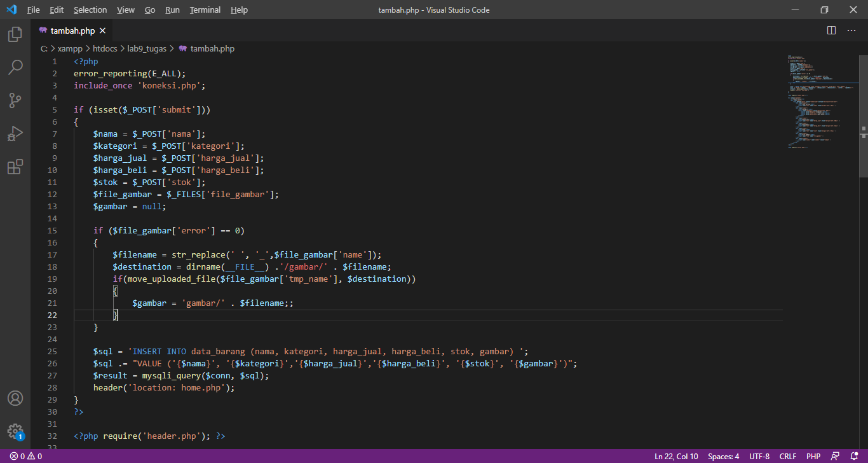Open the Explorer sidebar icon
This screenshot has height=463, width=868.
click(x=15, y=34)
